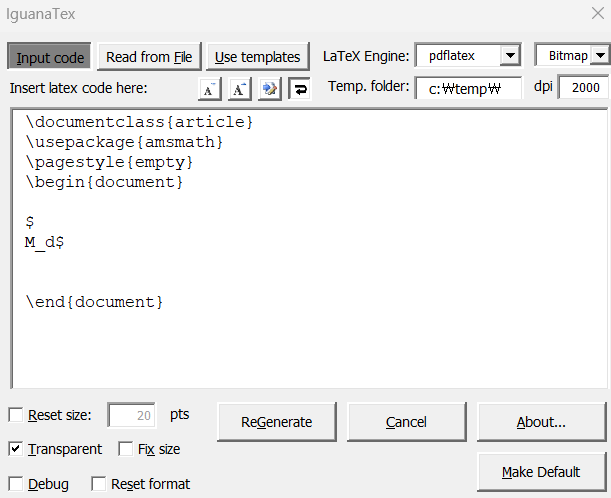Click the M_d$ line in editor

44,242
